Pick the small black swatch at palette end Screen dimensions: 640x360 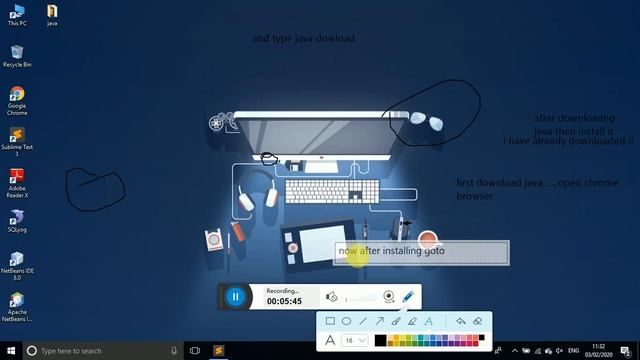point(482,337)
